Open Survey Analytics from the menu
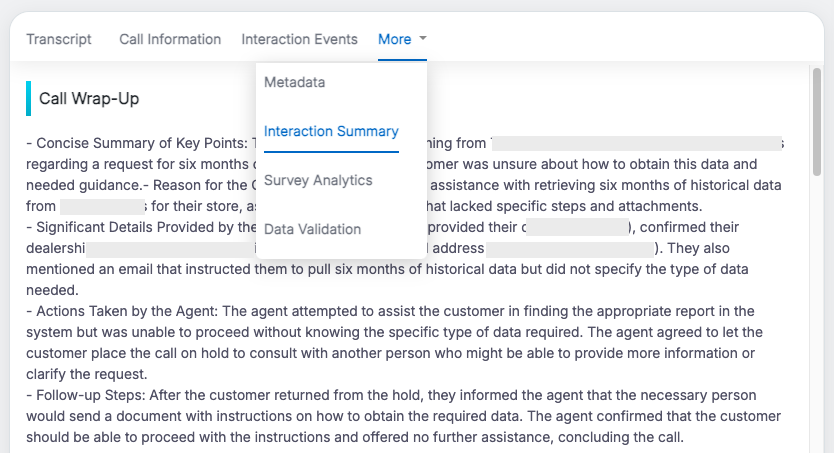Viewport: 834px width, 453px height. coord(318,180)
